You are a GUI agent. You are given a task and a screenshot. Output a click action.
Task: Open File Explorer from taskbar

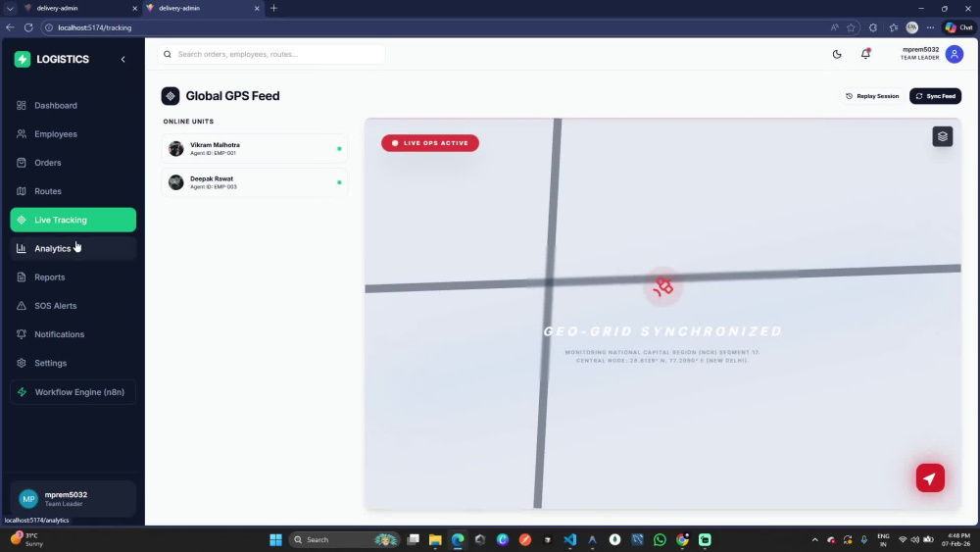point(435,539)
